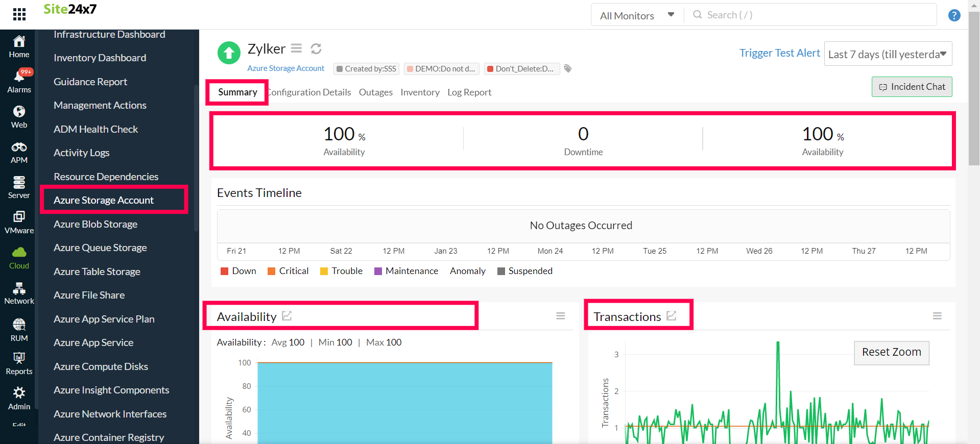Screen dimensions: 980x444
Task: Click the Search monitors input field
Action: tap(812, 15)
